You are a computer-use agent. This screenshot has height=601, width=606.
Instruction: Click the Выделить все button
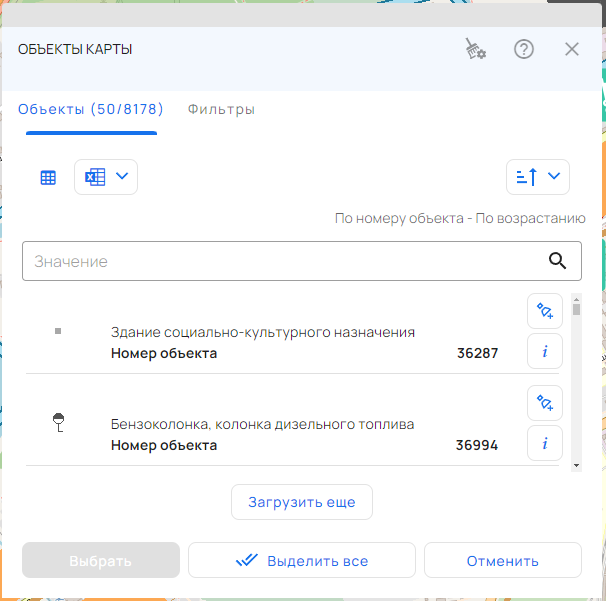(x=302, y=561)
